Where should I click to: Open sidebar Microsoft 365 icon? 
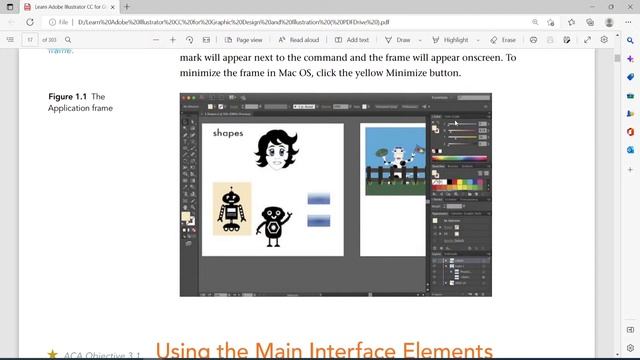pos(630,132)
